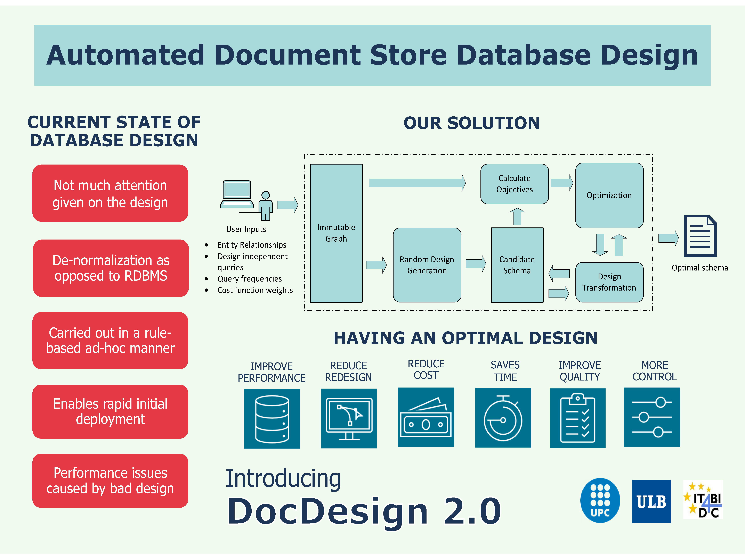
Task: Click 'Performance issues caused by bad design' card
Action: [x=110, y=481]
